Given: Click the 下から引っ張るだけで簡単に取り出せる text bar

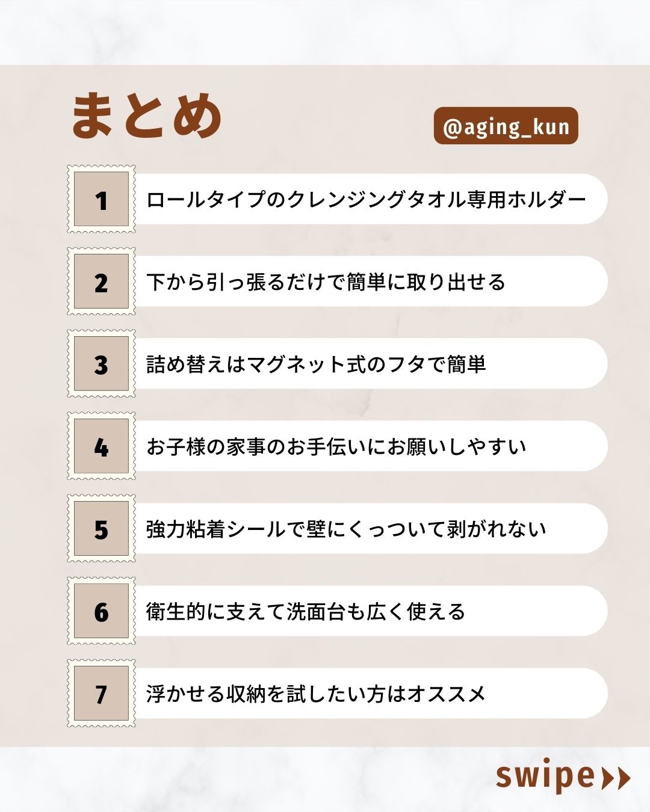Looking at the screenshot, I should 367,281.
